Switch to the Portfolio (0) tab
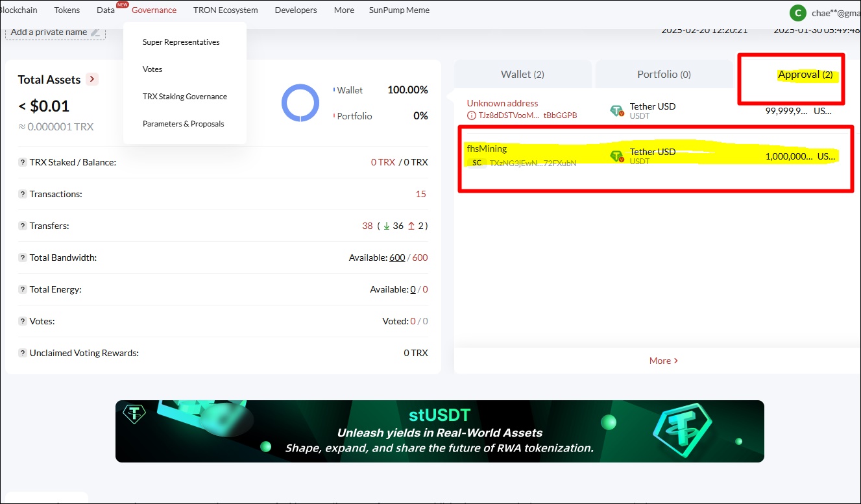861x504 pixels. coord(664,74)
